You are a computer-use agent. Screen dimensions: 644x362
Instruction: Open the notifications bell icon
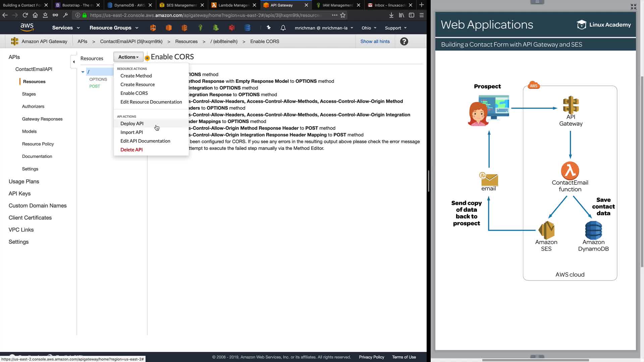pos(283,28)
